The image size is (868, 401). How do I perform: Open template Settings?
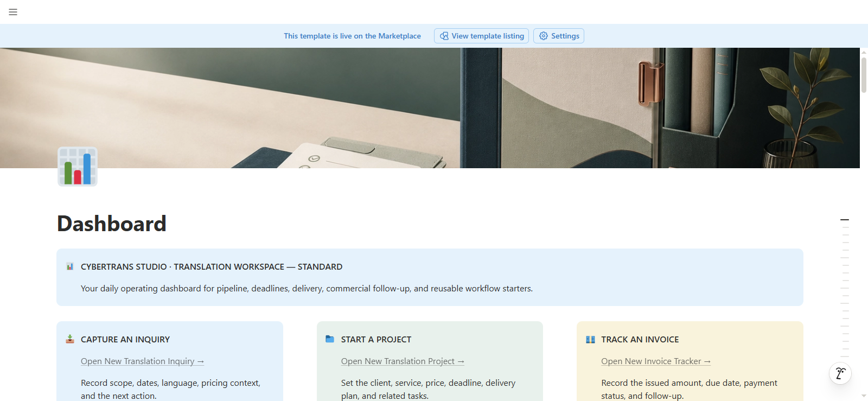coord(559,36)
